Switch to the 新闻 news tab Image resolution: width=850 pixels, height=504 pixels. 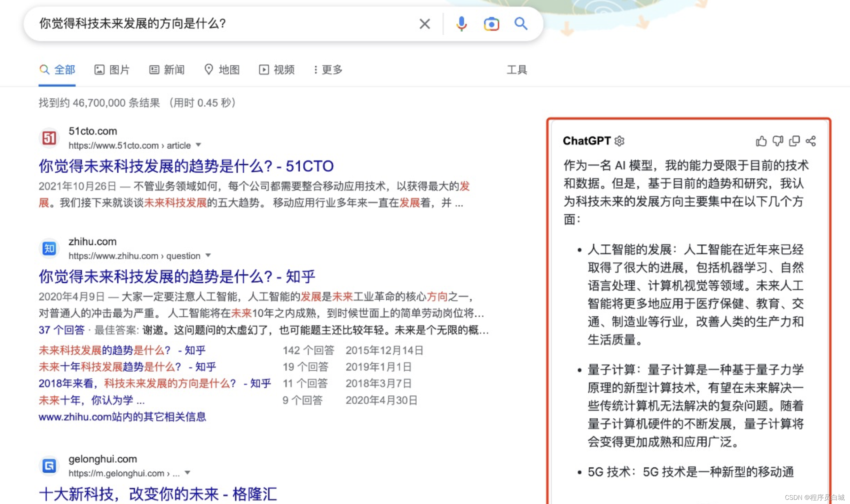click(167, 70)
